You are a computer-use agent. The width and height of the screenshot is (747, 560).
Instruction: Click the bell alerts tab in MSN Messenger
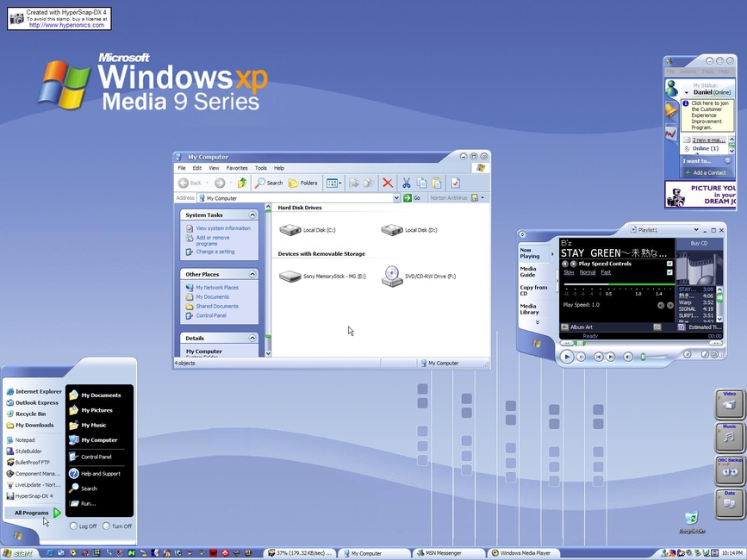[671, 110]
